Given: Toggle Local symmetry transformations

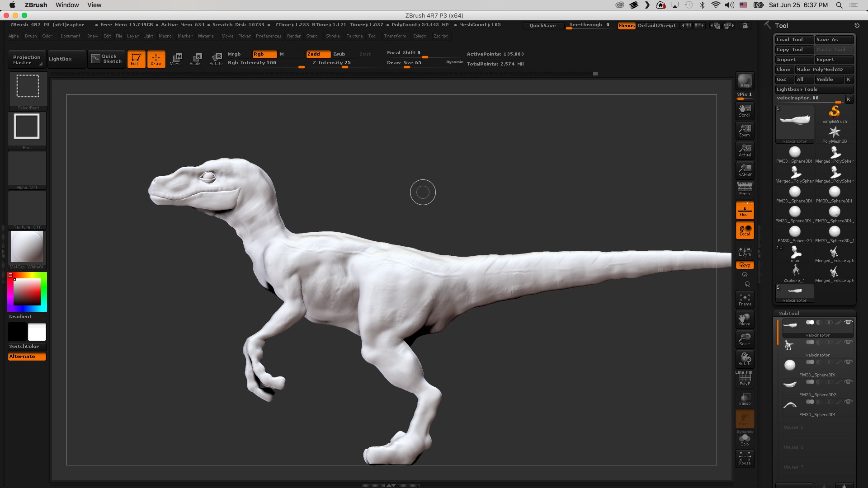Looking at the screenshot, I should pyautogui.click(x=745, y=230).
